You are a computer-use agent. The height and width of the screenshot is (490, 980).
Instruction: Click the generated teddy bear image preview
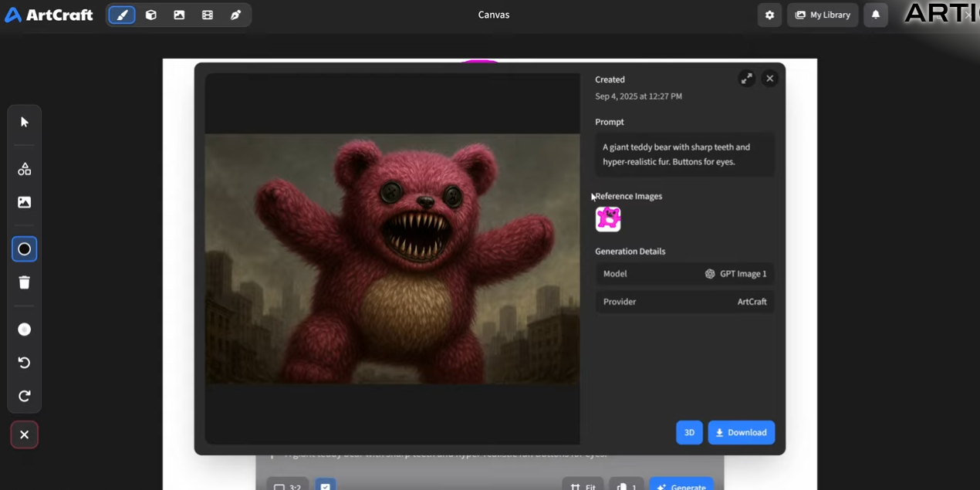[392, 259]
